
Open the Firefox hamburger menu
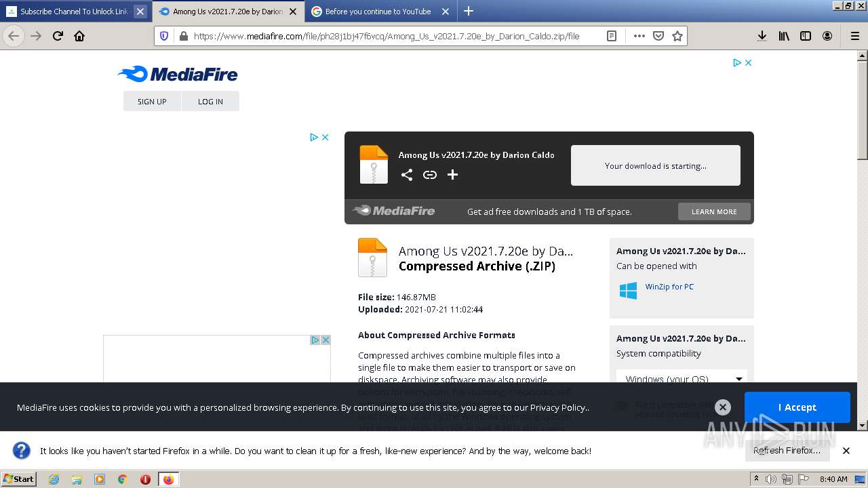point(854,36)
